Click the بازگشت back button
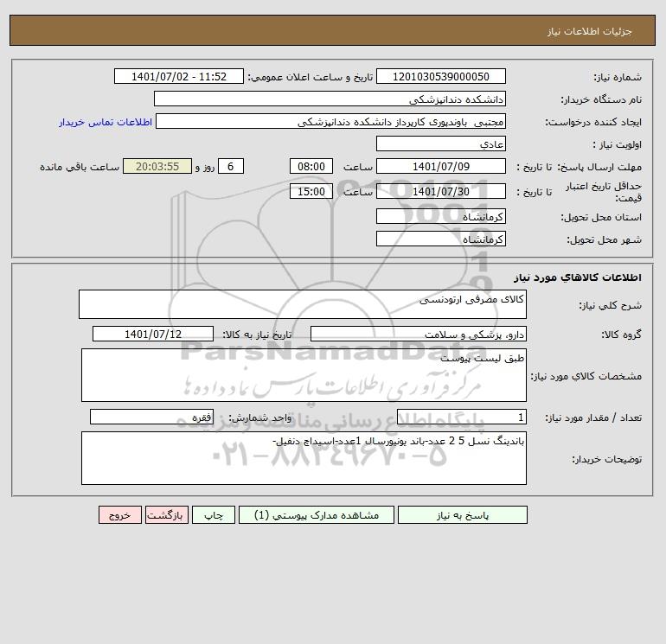Screen dimensions: 666x644 [x=166, y=515]
